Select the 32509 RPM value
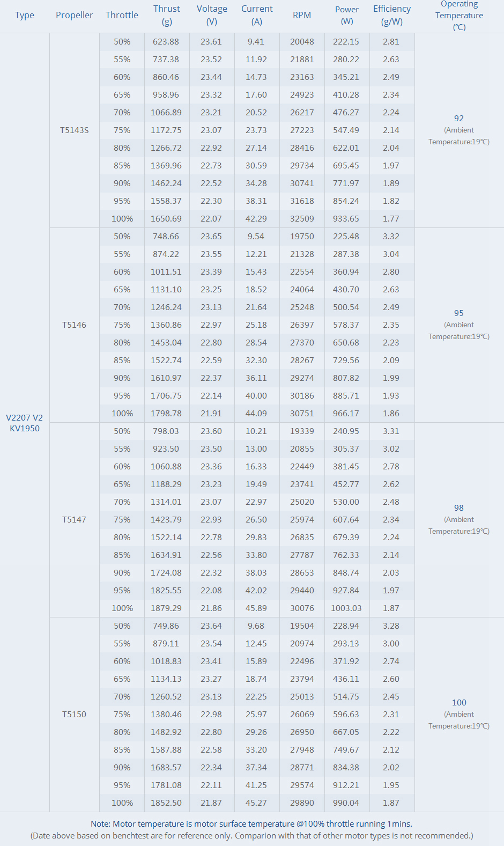This screenshot has width=504, height=846. pos(302,219)
